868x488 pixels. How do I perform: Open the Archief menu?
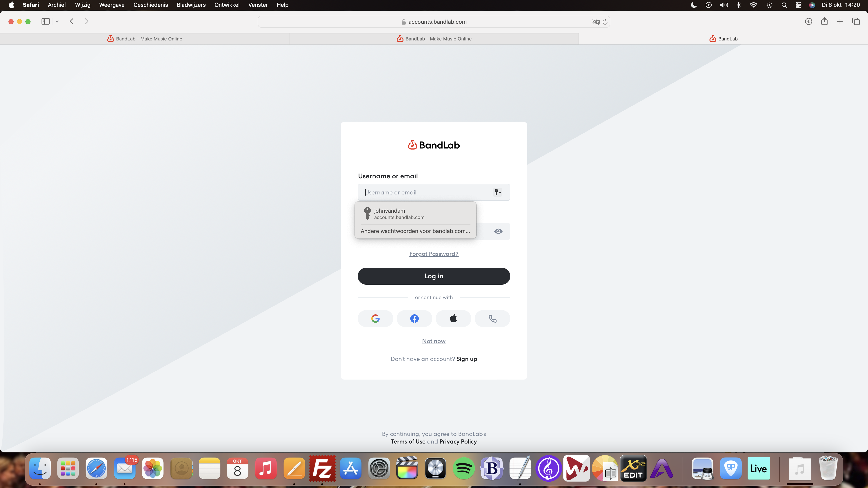pos(57,5)
